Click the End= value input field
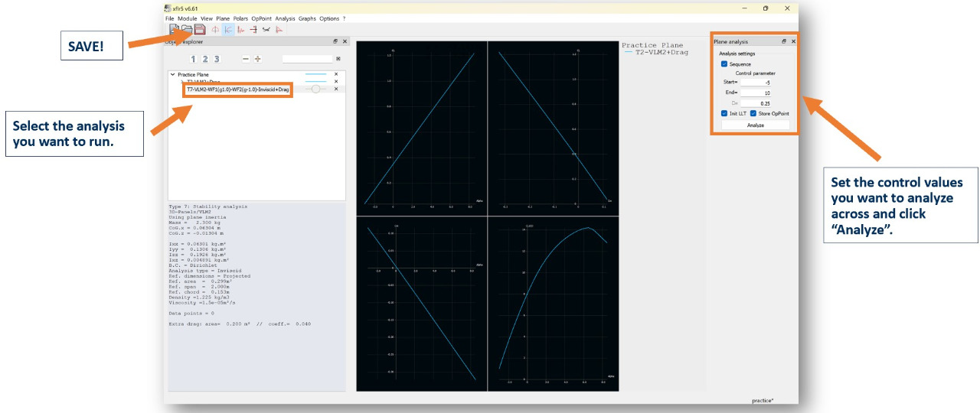Image resolution: width=980 pixels, height=413 pixels. pyautogui.click(x=755, y=93)
